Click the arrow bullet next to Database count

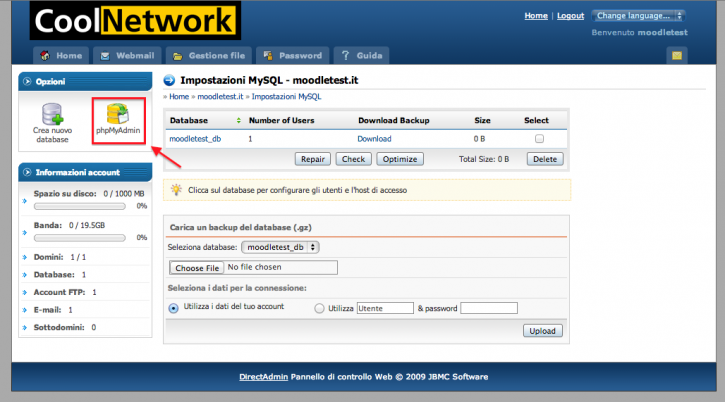point(25,275)
